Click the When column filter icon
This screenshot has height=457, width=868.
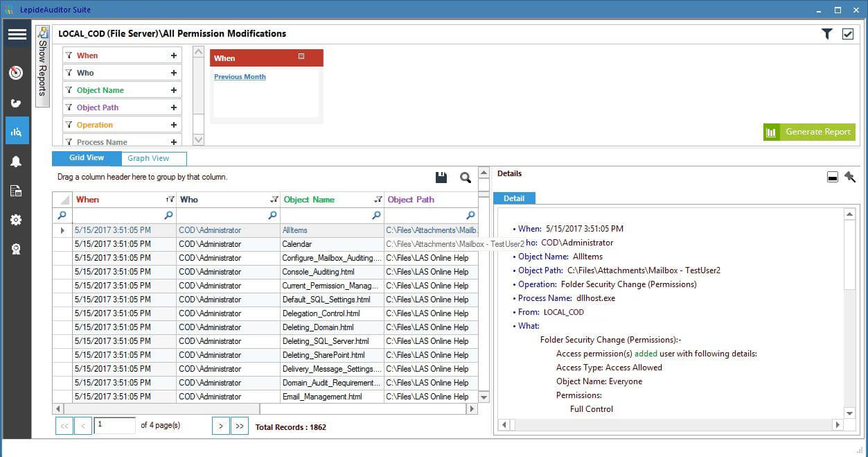pos(170,199)
